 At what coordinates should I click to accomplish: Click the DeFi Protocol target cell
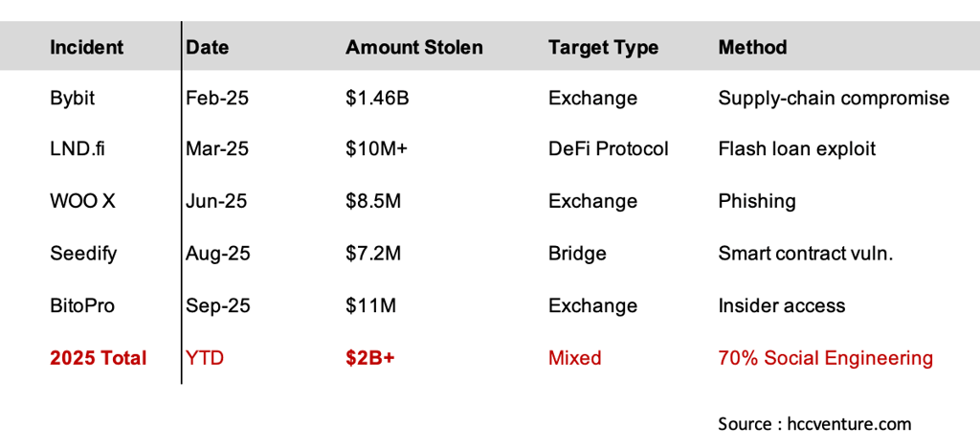point(609,149)
